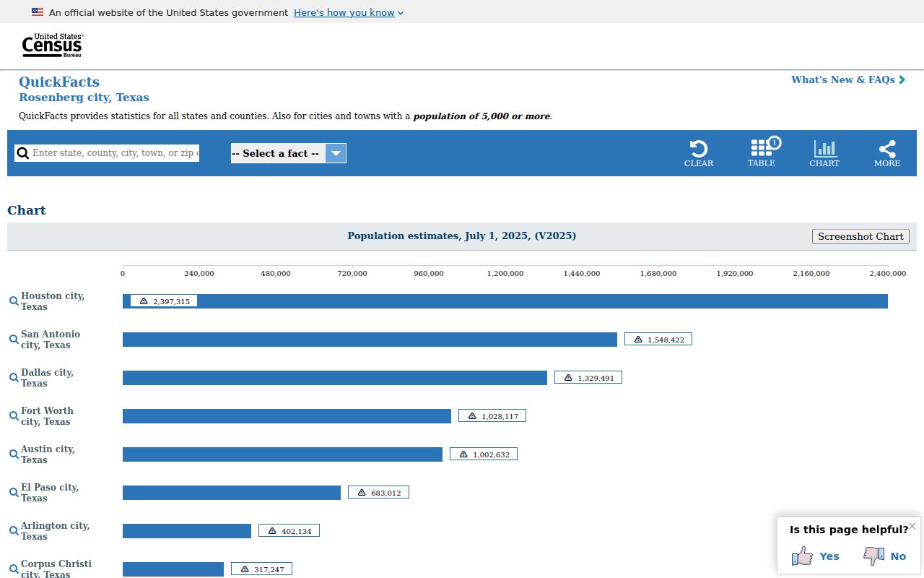
Task: Open the Houston city, Texas link
Action: coord(53,301)
